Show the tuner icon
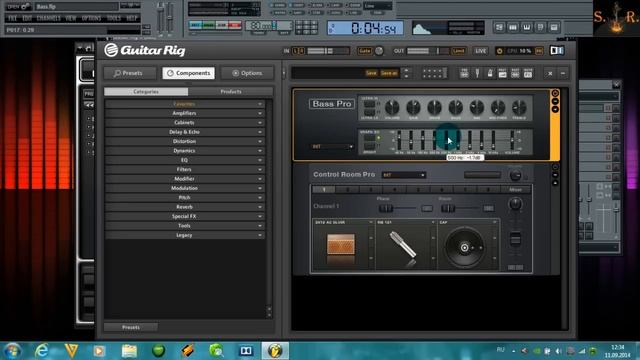The width and height of the screenshot is (640, 360). point(477,73)
